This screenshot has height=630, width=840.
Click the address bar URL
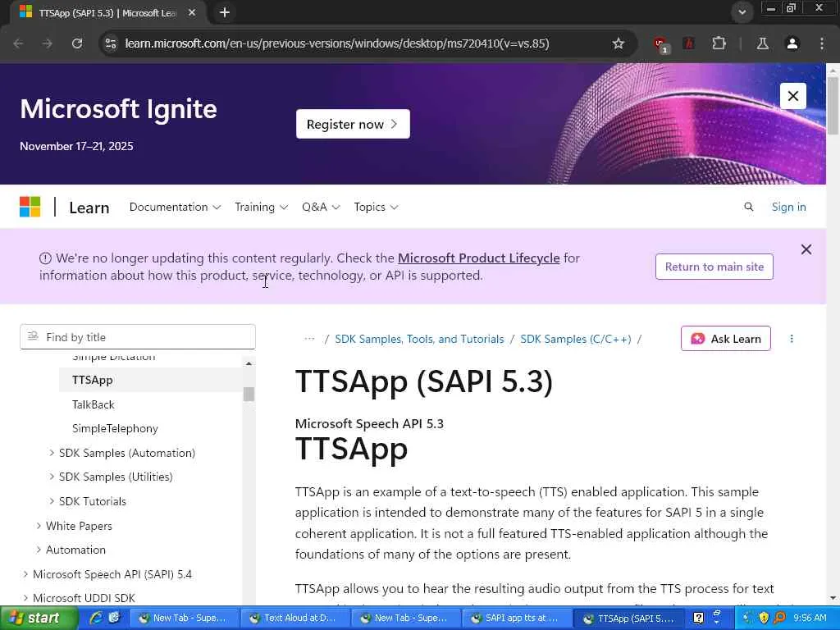(x=337, y=43)
